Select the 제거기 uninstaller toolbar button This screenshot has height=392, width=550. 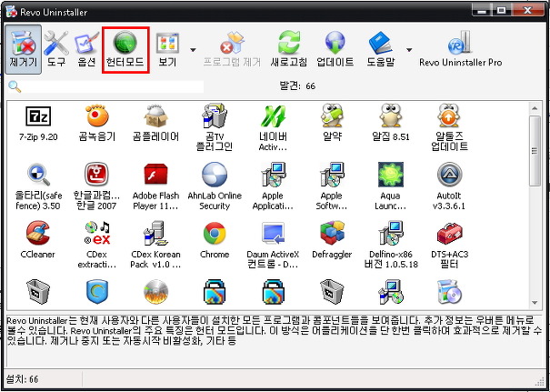point(23,49)
